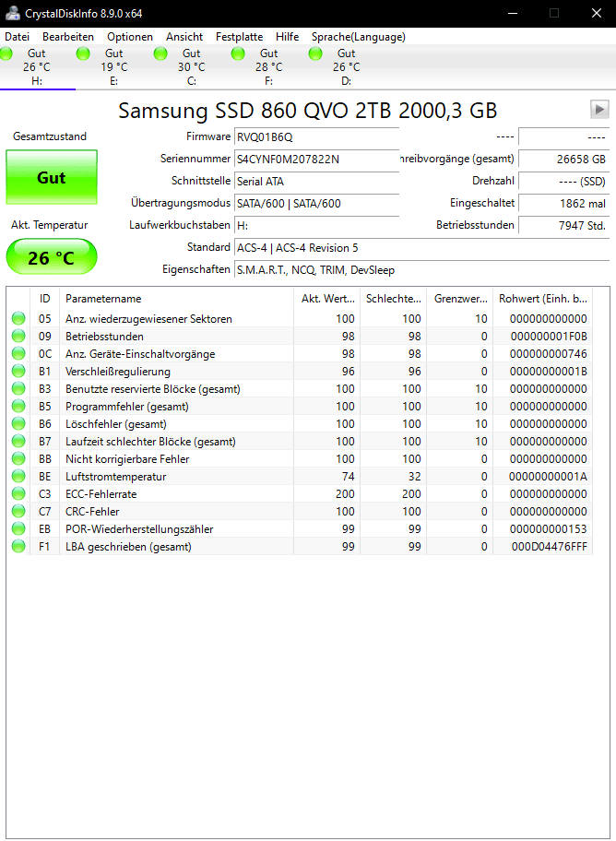
Task: Click the Seriennummer field S4CYNF0M207822N
Action: (x=316, y=159)
